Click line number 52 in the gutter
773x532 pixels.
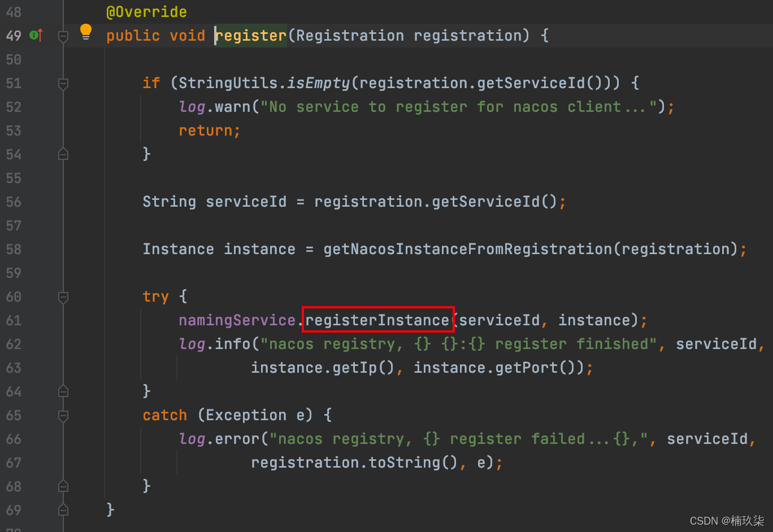tap(14, 107)
